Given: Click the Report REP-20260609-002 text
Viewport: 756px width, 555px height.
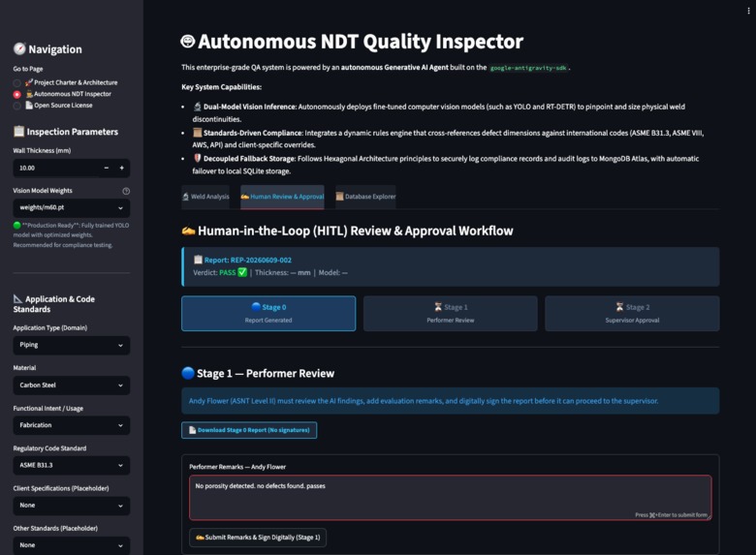Looking at the screenshot, I should tap(248, 261).
